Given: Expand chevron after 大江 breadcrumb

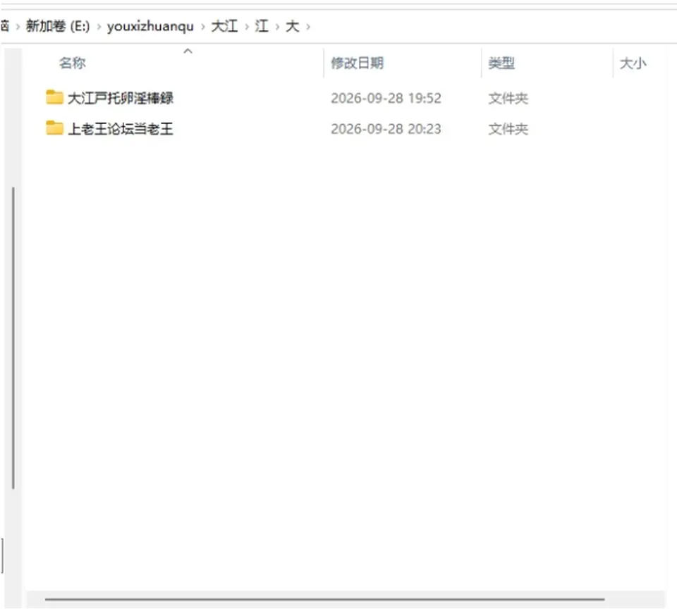Looking at the screenshot, I should (247, 27).
